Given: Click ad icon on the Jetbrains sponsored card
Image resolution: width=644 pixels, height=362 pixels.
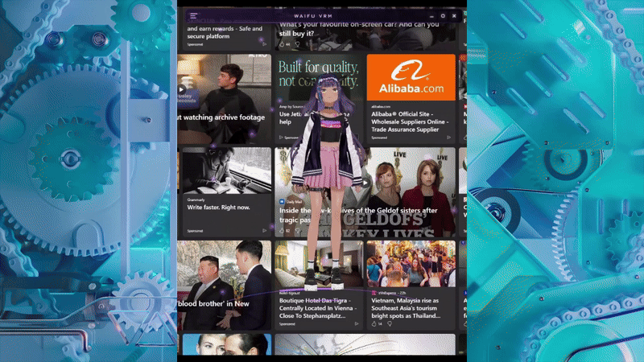Looking at the screenshot, I should pos(281,138).
